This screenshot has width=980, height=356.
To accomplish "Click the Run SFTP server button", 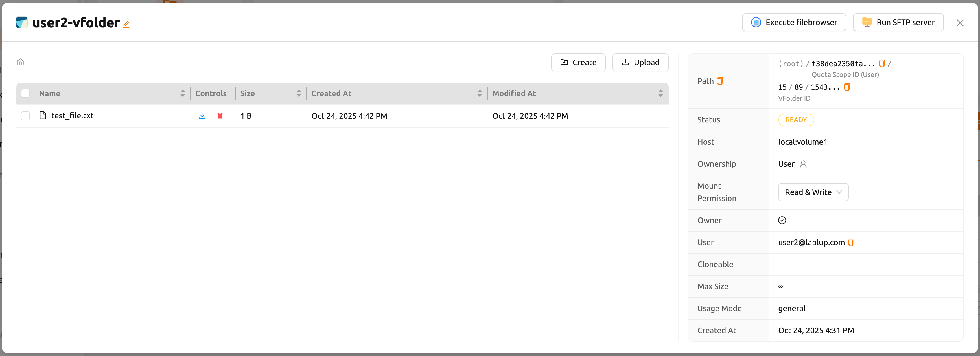I will point(898,23).
